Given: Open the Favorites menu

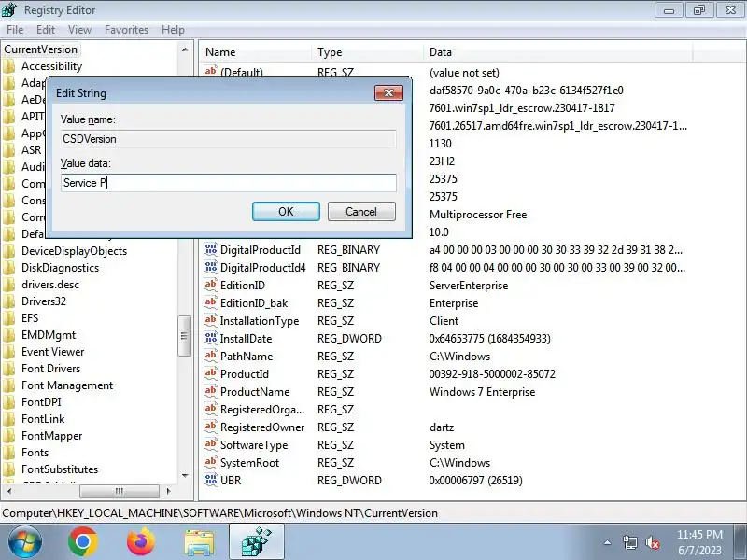Looking at the screenshot, I should (x=126, y=30).
